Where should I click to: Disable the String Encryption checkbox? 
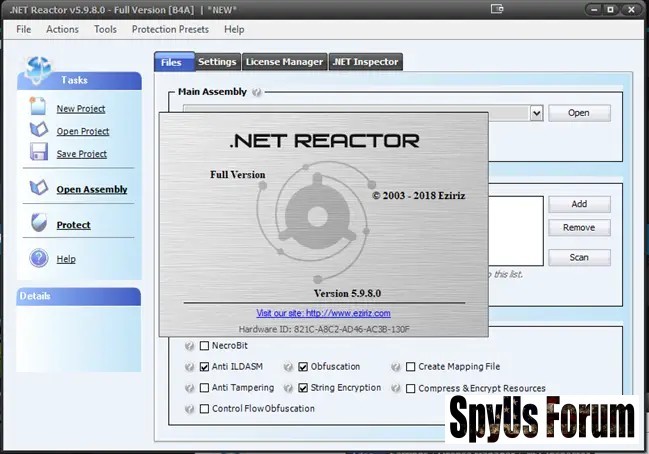(x=303, y=388)
